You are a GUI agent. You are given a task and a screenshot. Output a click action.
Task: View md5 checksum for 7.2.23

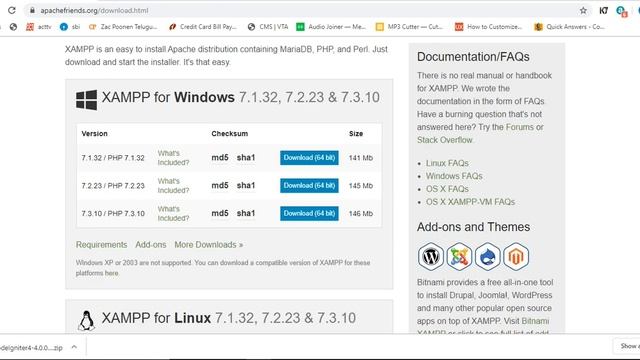(220, 185)
